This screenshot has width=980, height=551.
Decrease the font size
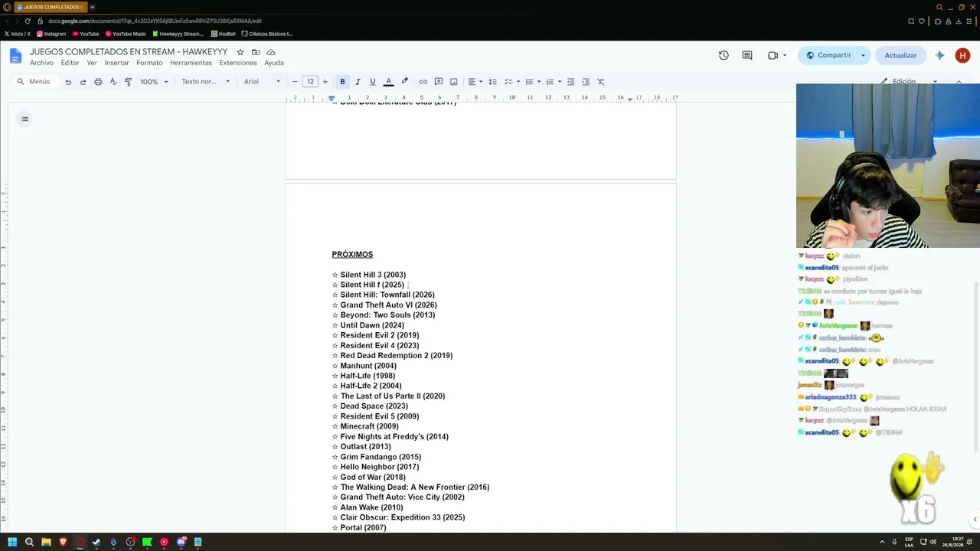tap(295, 82)
